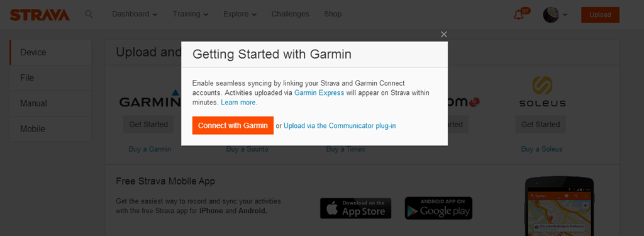Tap the Download on App Store badge
Screen dimensions: 644x236
click(356, 208)
